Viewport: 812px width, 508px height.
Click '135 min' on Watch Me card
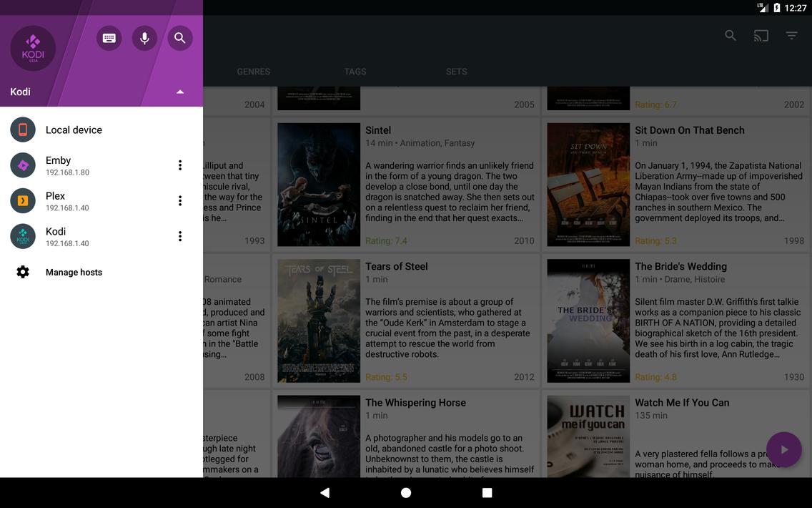[651, 416]
